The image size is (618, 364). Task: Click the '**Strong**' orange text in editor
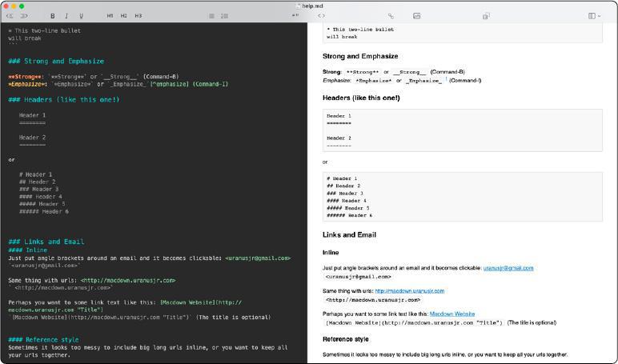26,77
